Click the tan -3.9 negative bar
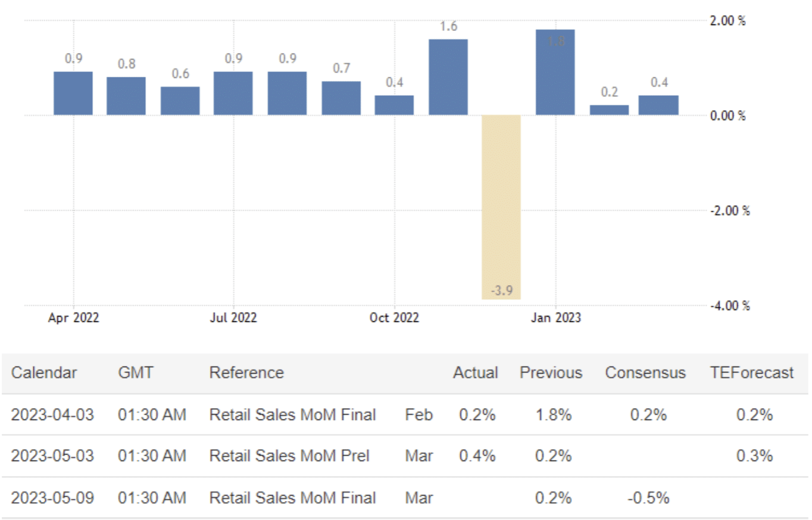The height and width of the screenshot is (520, 812). [x=501, y=207]
